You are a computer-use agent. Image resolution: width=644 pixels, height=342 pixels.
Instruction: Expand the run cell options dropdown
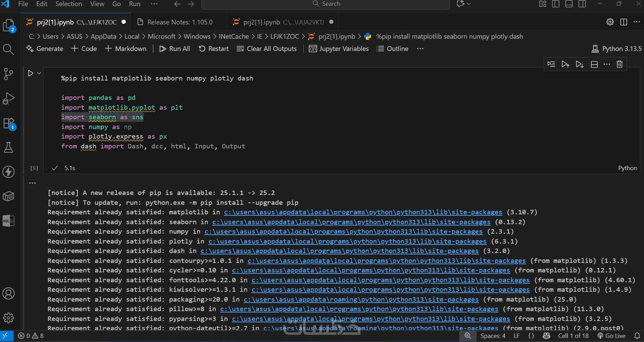[39, 73]
